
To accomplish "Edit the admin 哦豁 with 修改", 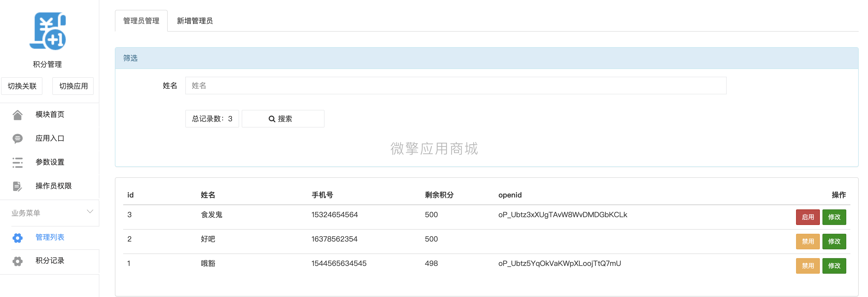I will 834,266.
